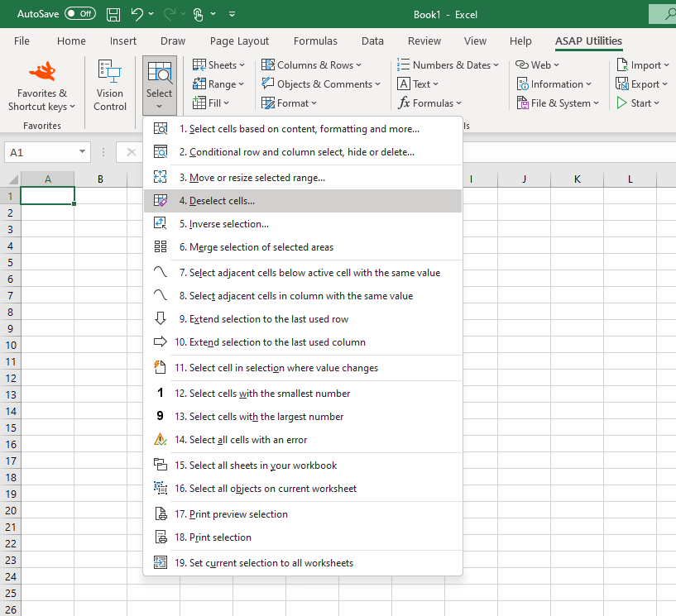Click the Print preview selection icon

click(161, 514)
